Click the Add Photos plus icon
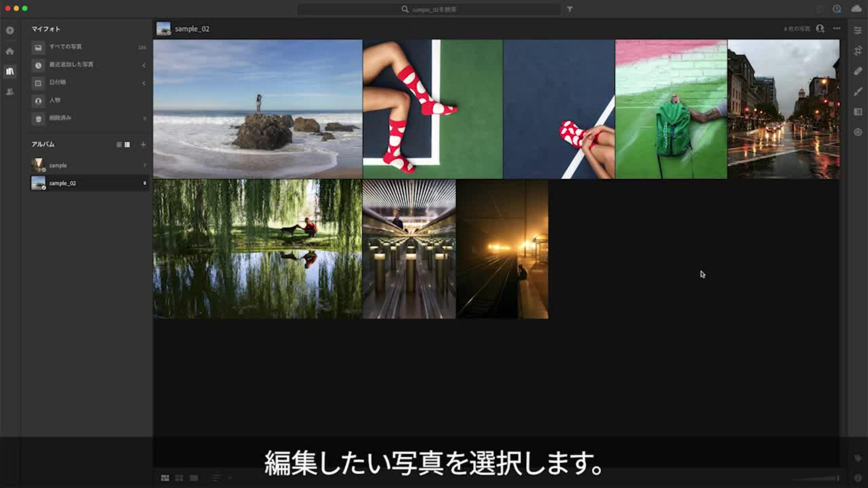Screen dimensions: 868x488 [x=10, y=30]
